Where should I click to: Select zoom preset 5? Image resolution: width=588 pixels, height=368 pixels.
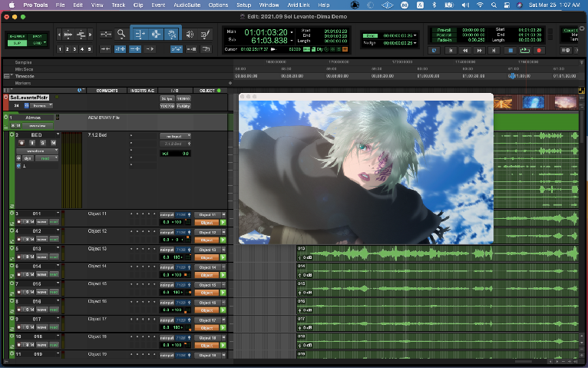point(89,49)
